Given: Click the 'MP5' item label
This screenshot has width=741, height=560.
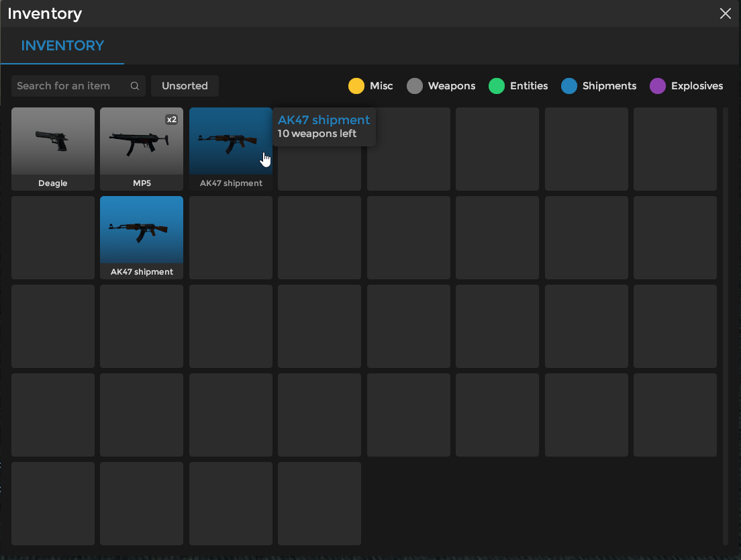Looking at the screenshot, I should [142, 183].
